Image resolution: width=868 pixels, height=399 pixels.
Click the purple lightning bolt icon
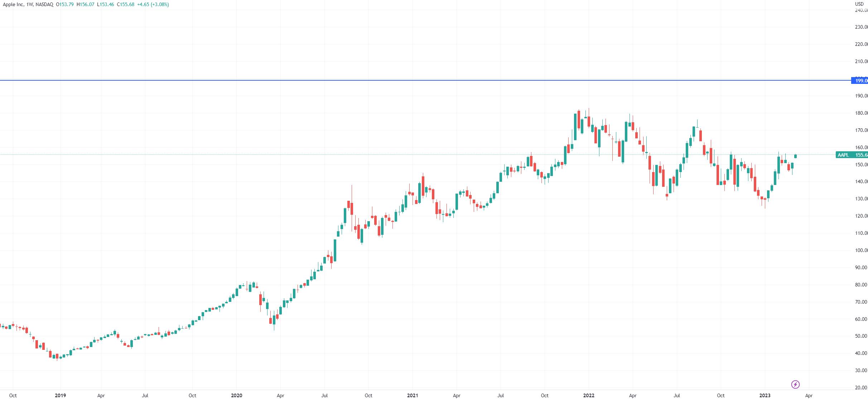795,385
